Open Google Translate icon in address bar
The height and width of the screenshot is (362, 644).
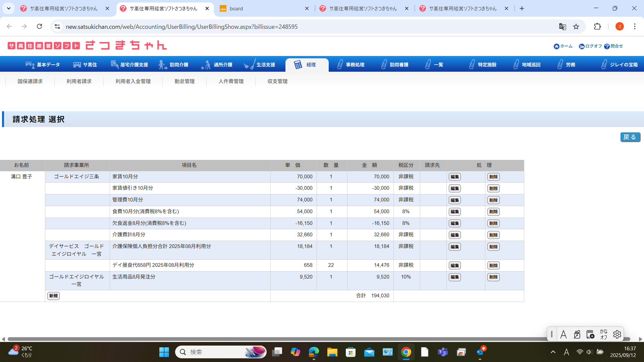[x=562, y=27]
